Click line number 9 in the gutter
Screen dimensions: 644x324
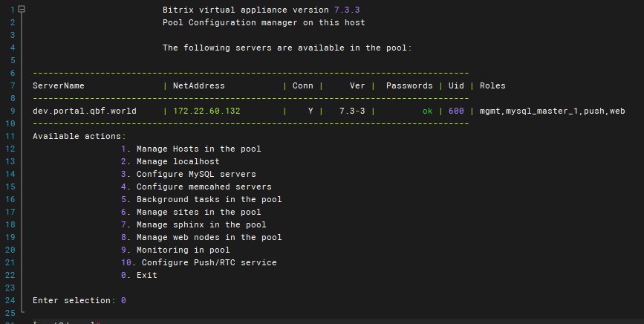(x=13, y=111)
